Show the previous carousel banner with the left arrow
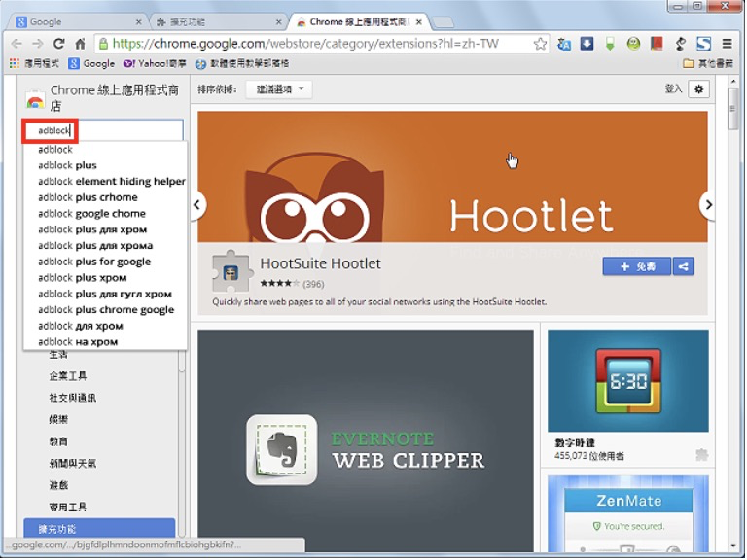The width and height of the screenshot is (747, 560). pyautogui.click(x=197, y=205)
